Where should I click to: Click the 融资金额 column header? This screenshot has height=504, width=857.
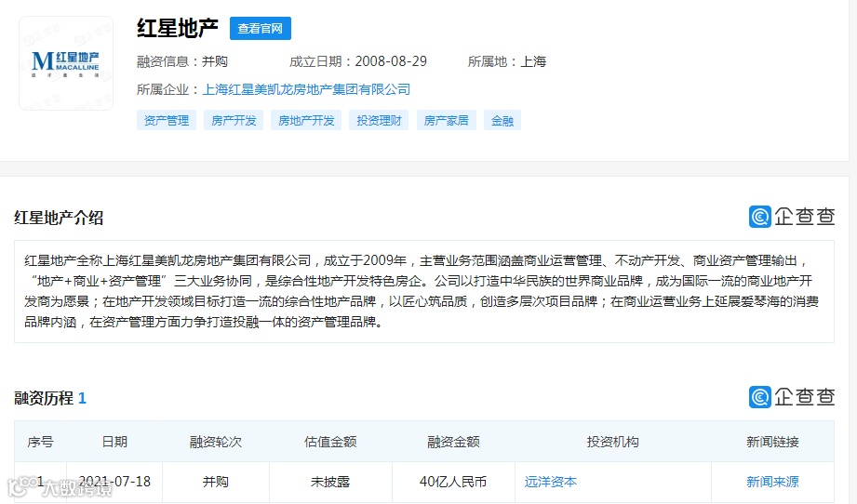453,442
